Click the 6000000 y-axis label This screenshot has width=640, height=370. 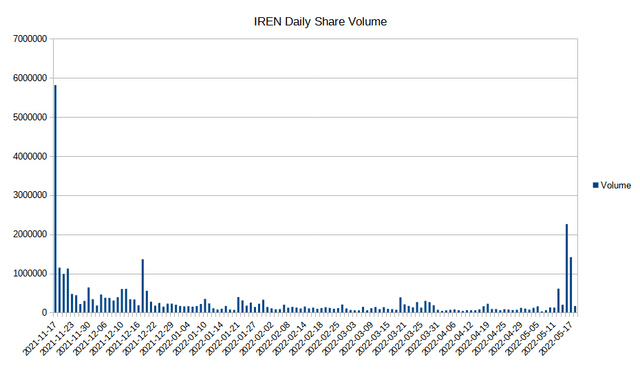pyautogui.click(x=30, y=78)
